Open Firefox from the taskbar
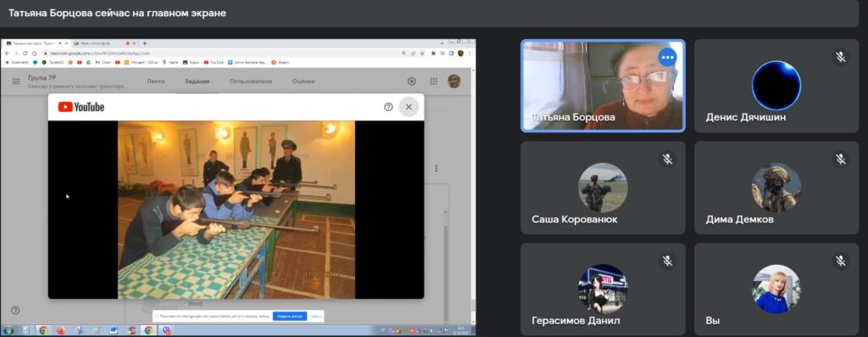868x337 pixels. (x=60, y=330)
